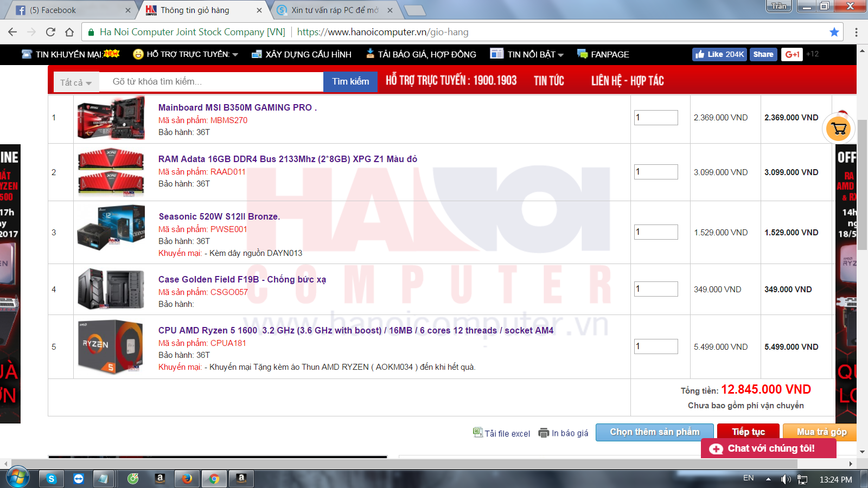Image resolution: width=868 pixels, height=488 pixels.
Task: Click the Facebook Share button
Action: coord(763,54)
